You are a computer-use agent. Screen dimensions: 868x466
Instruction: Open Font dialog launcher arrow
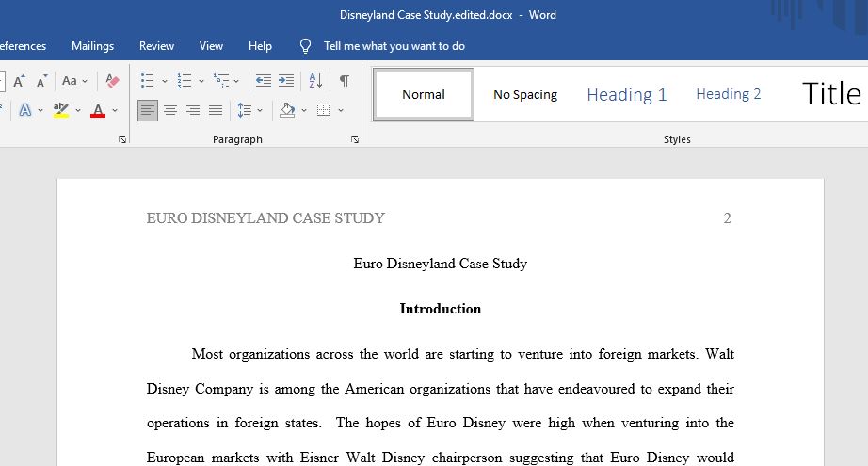click(122, 139)
